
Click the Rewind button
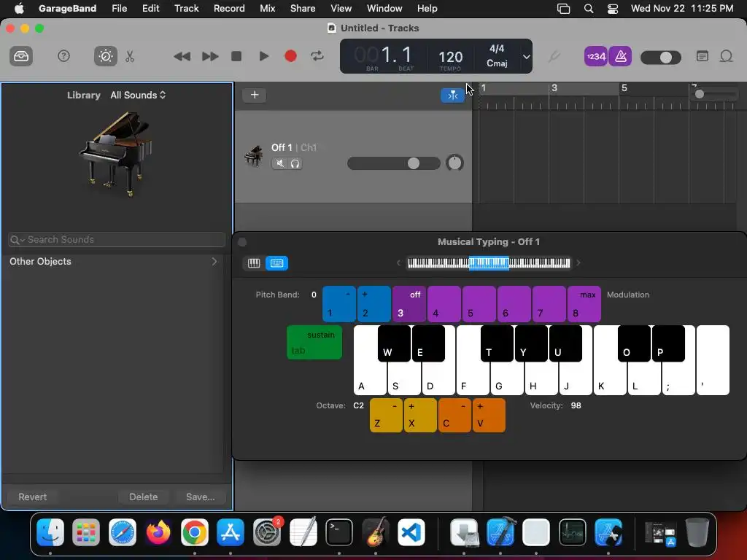click(x=182, y=56)
